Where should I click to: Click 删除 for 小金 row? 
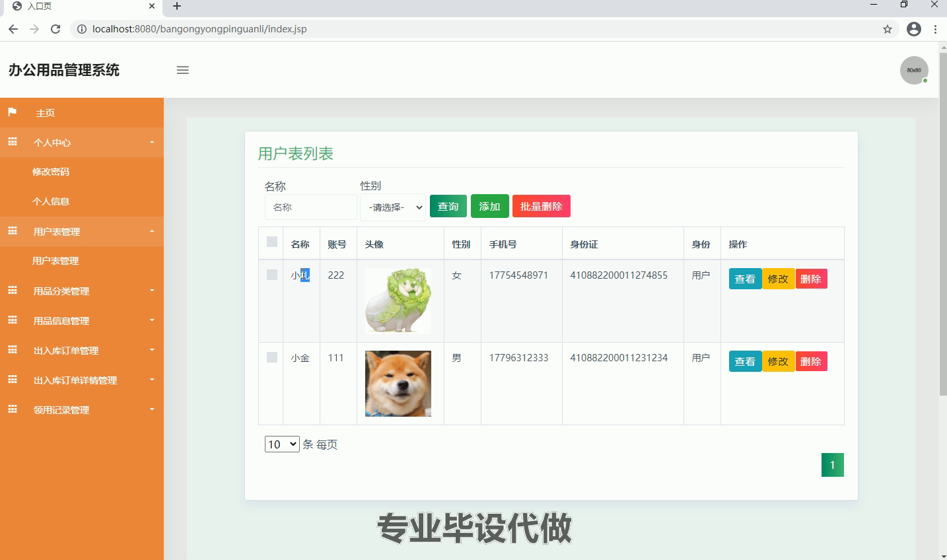click(811, 361)
